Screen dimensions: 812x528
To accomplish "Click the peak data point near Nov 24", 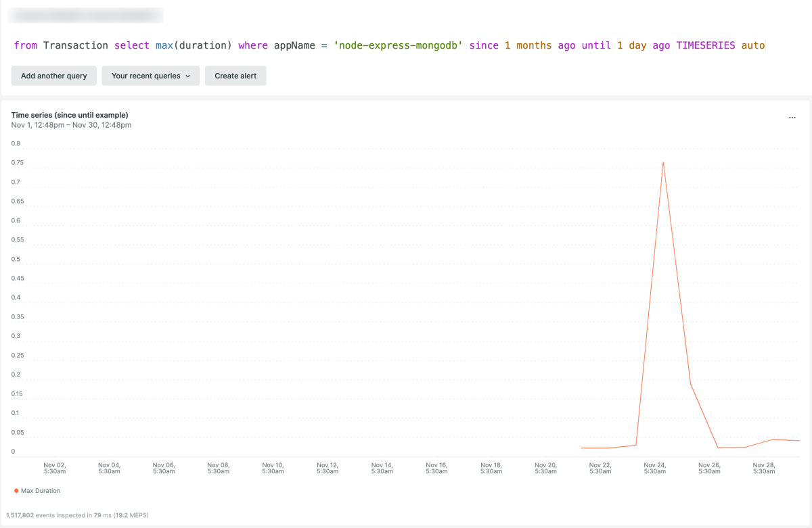I will click(x=664, y=162).
